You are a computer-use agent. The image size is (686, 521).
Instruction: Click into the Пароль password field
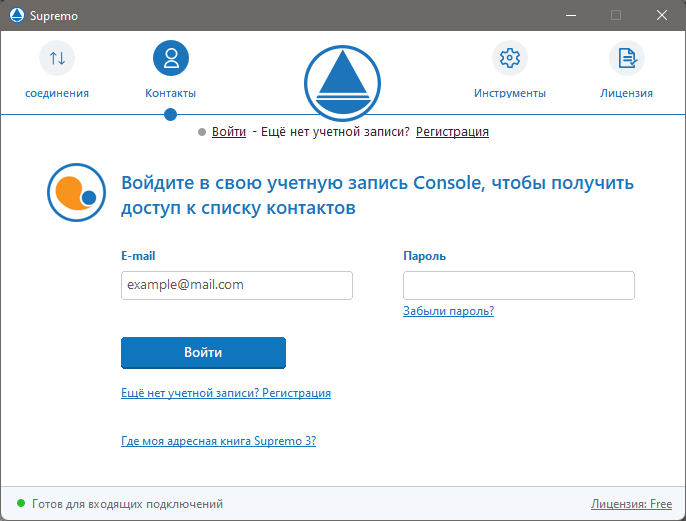[x=518, y=285]
